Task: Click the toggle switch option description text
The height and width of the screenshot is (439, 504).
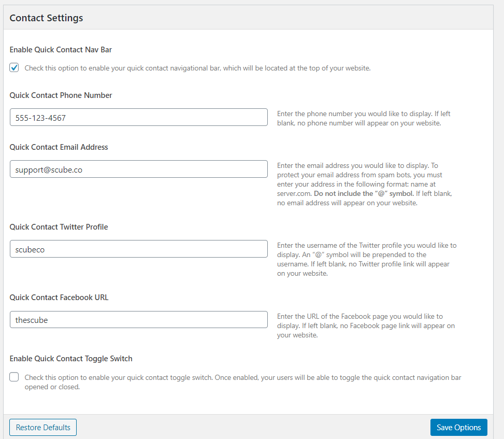Action: (x=243, y=382)
